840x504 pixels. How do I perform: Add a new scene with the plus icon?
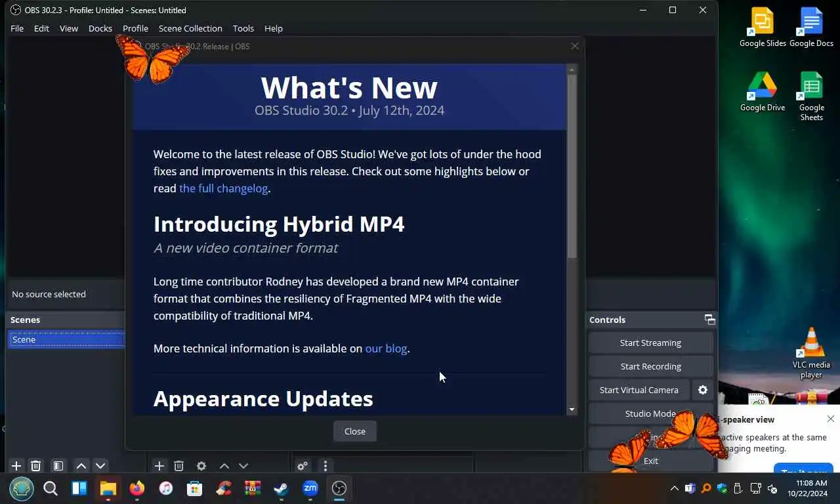(16, 466)
